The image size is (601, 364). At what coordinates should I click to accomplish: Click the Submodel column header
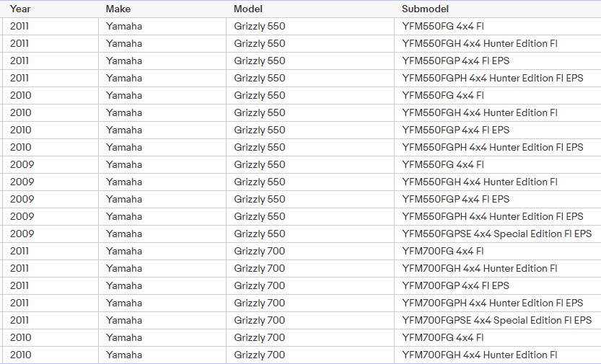(426, 9)
